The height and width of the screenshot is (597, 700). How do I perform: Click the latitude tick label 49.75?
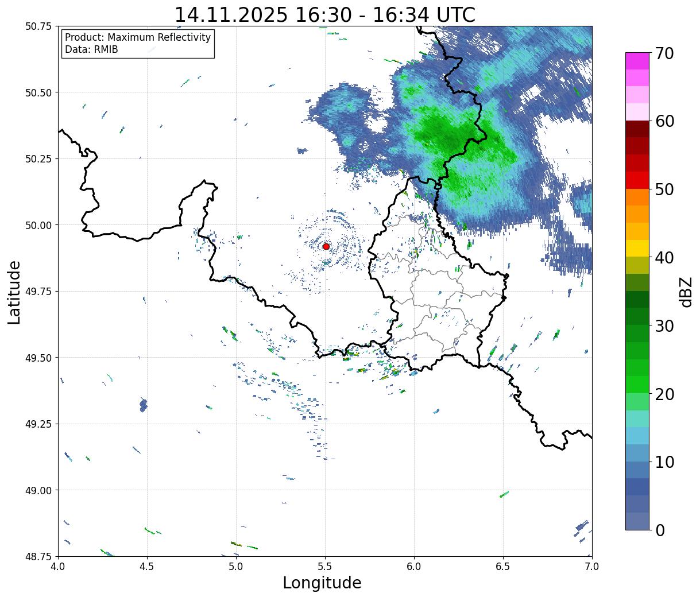pos(38,292)
